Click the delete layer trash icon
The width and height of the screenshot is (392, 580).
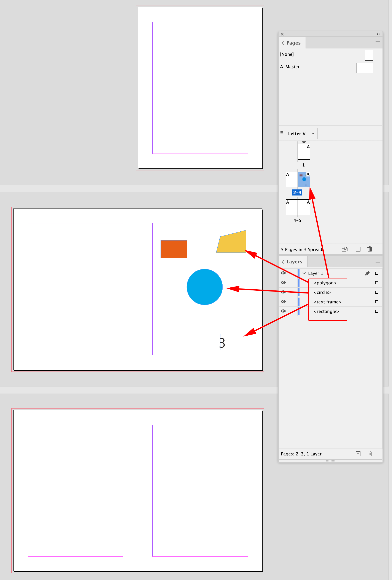tap(370, 454)
